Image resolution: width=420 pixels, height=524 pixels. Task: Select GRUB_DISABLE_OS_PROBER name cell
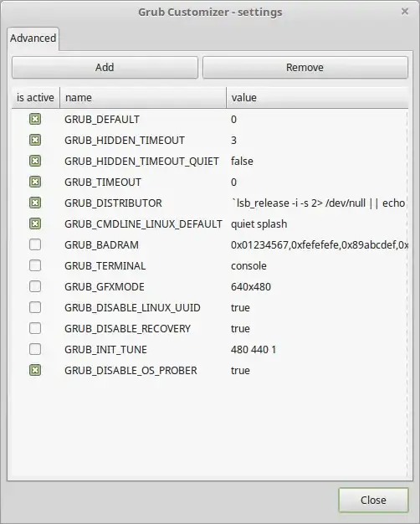(x=131, y=371)
